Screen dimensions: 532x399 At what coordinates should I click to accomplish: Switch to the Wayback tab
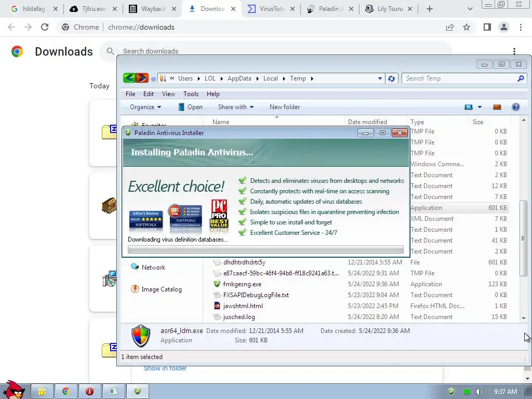152,9
